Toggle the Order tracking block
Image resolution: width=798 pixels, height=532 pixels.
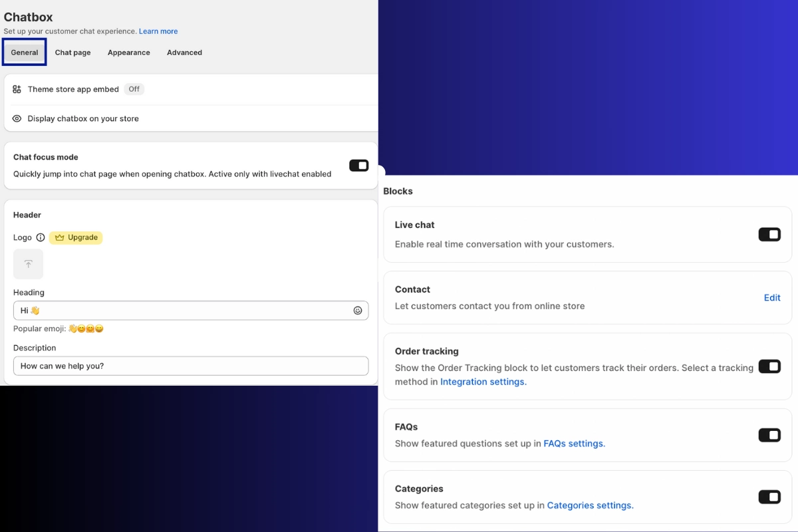coord(769,366)
